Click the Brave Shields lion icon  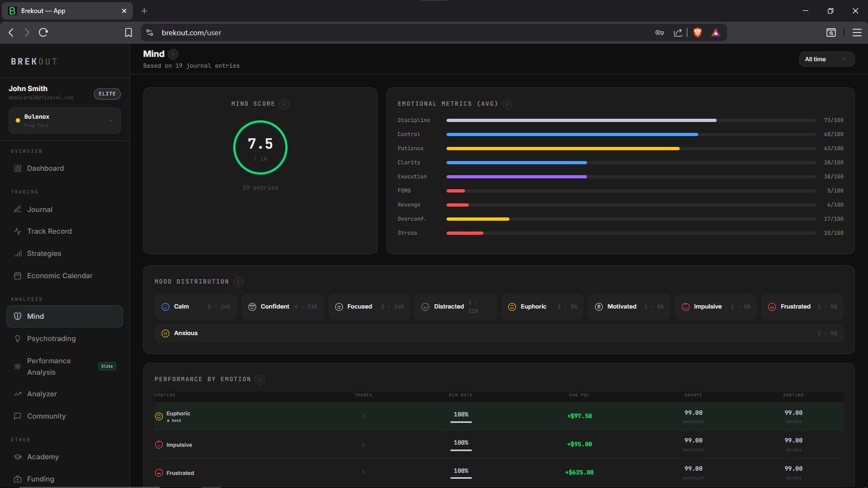(x=698, y=33)
